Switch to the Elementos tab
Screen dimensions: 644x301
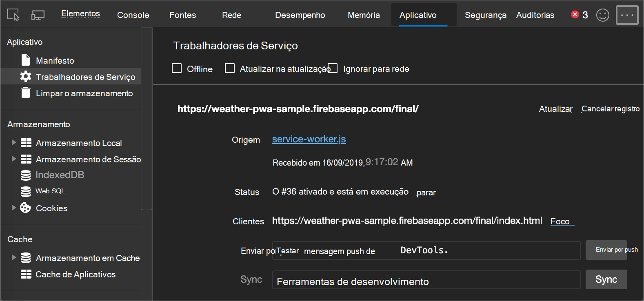click(x=81, y=14)
